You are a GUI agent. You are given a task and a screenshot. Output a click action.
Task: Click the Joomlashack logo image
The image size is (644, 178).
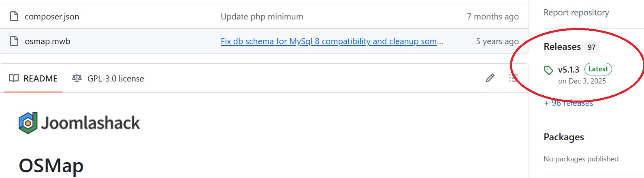click(x=79, y=123)
